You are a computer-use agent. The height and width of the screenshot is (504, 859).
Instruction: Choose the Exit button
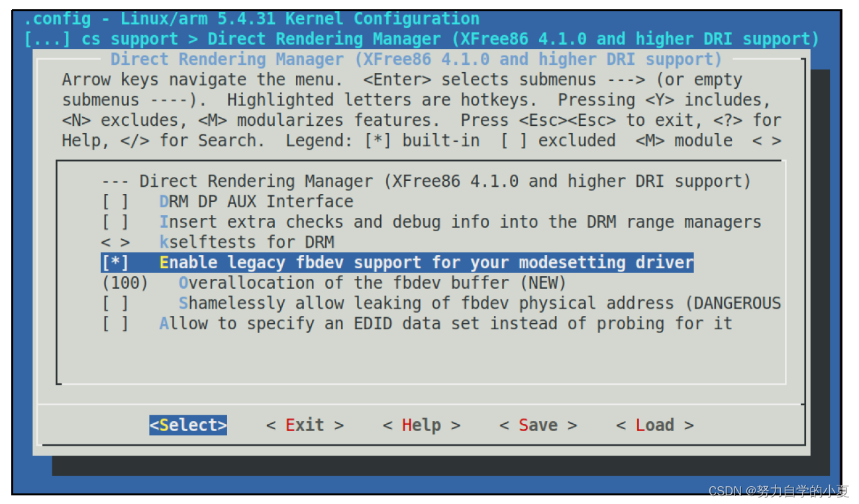point(305,425)
